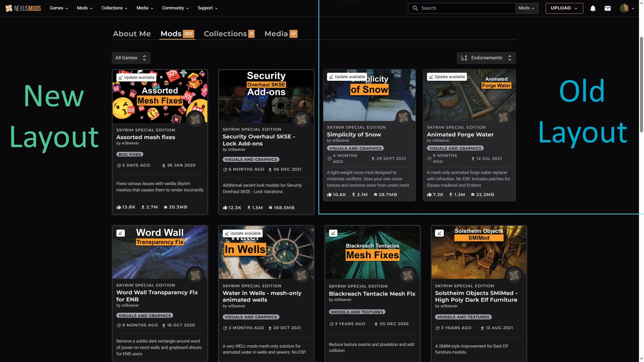Open the messages envelope icon

coord(607,8)
